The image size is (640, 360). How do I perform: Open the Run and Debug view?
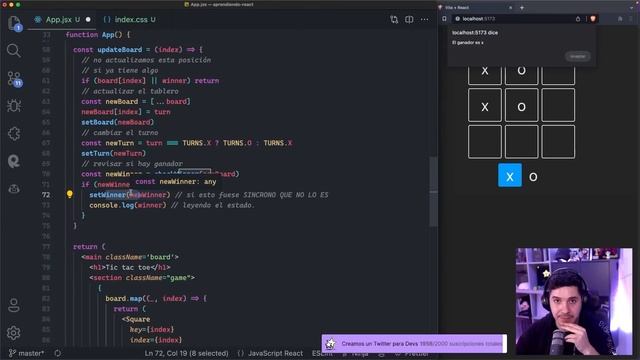pyautogui.click(x=14, y=106)
